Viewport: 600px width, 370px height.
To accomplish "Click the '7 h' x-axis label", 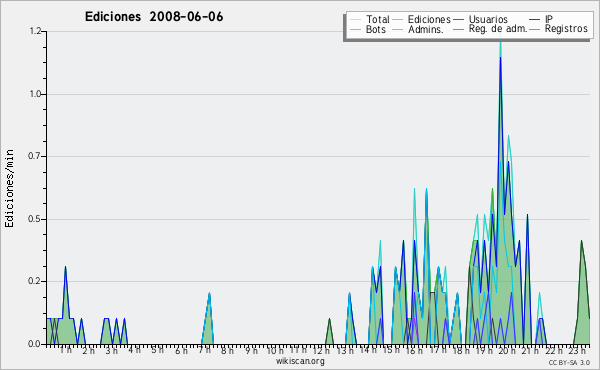I will point(205,350).
